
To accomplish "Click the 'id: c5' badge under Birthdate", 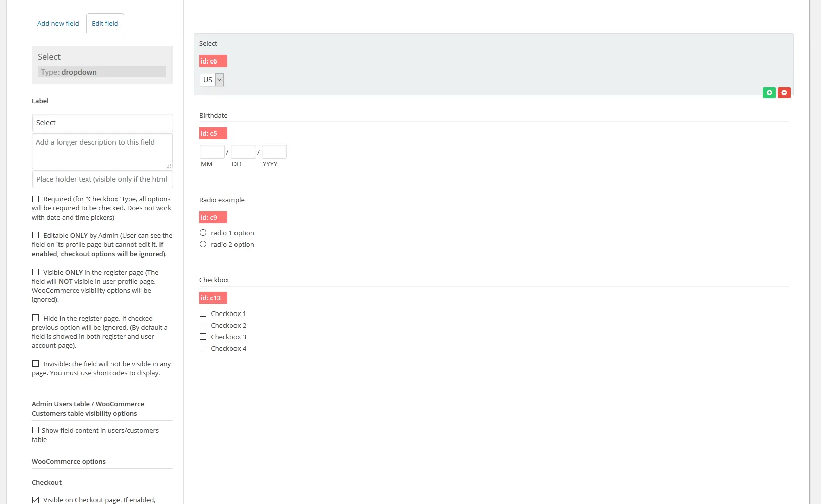I will point(212,133).
